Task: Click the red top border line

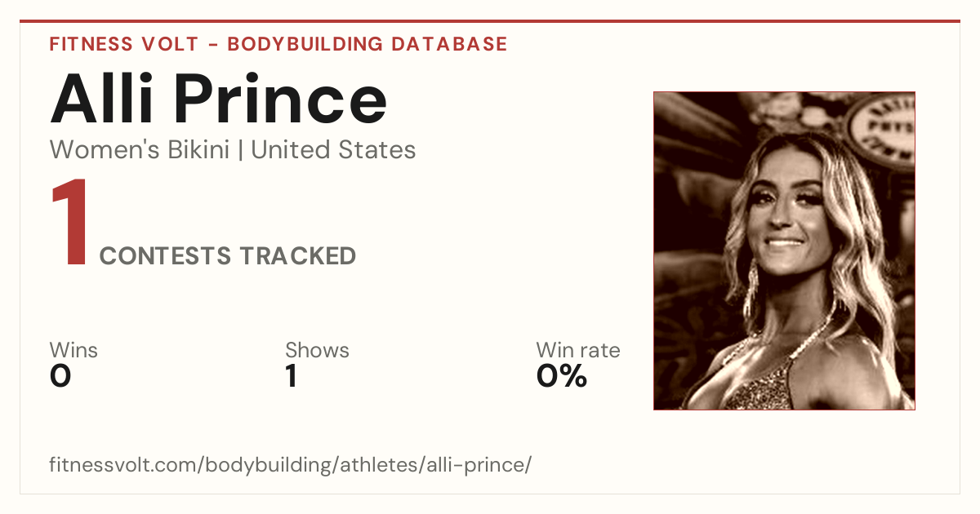Action: (x=490, y=21)
